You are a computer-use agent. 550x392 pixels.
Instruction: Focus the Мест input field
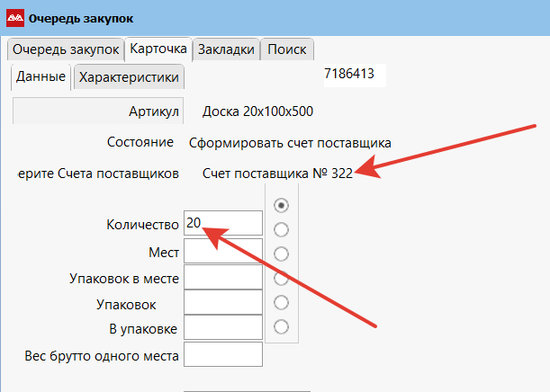[222, 251]
